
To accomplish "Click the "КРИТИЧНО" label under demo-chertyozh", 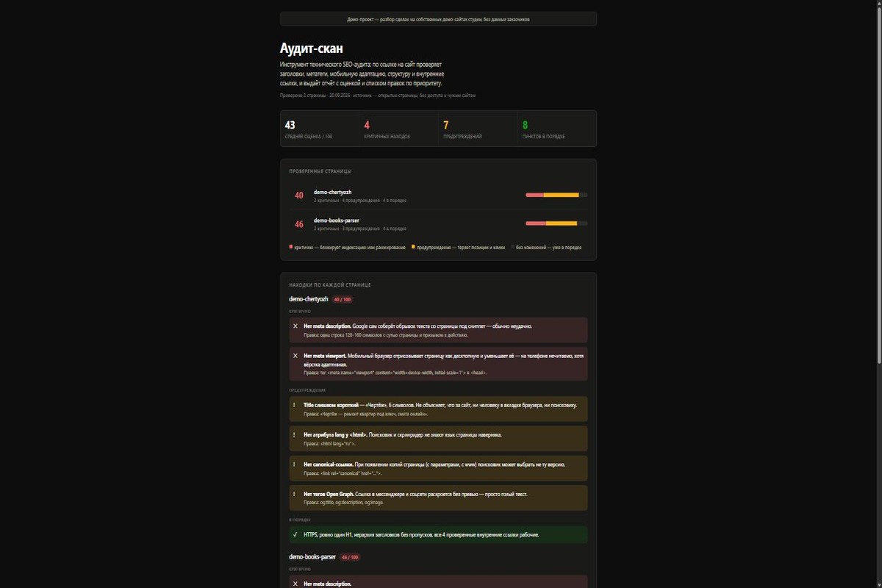I will (300, 311).
